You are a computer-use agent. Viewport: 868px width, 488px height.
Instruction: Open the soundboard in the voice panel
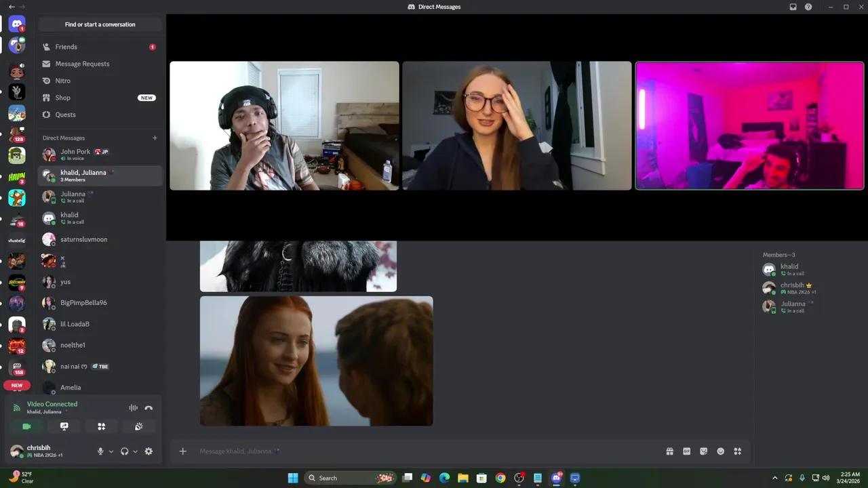[x=138, y=426]
